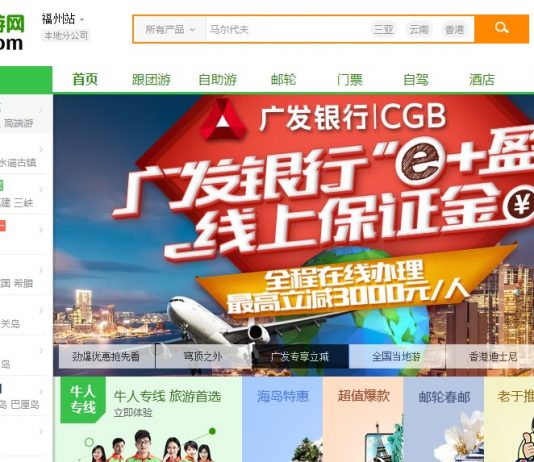Expand the 希腊 sidebar row chevron
534x462 pixels.
point(41,270)
